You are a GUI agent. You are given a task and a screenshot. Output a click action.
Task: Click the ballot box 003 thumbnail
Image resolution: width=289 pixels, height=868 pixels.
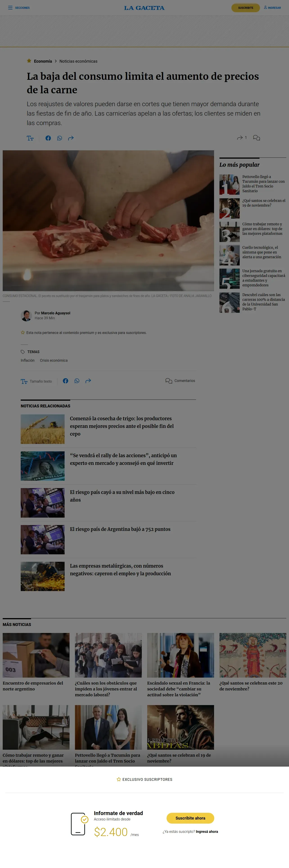36,655
